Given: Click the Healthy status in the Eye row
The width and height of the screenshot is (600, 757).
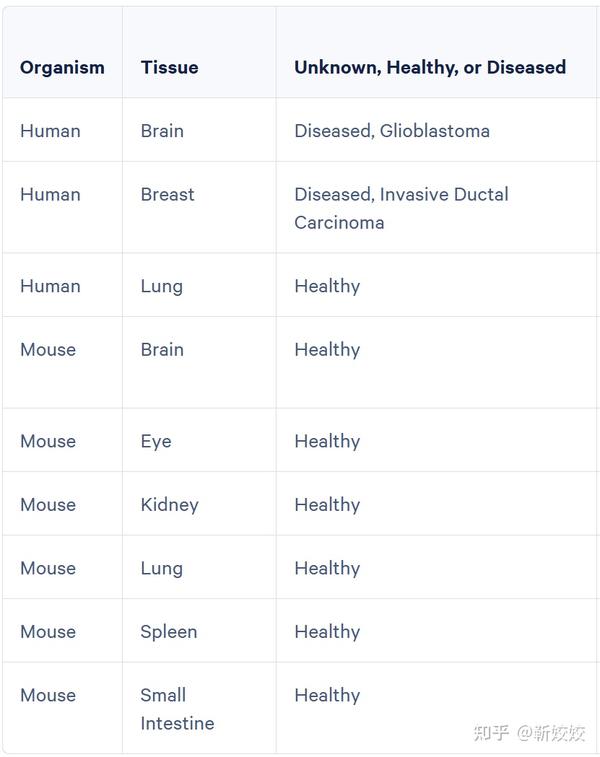Looking at the screenshot, I should click(327, 441).
